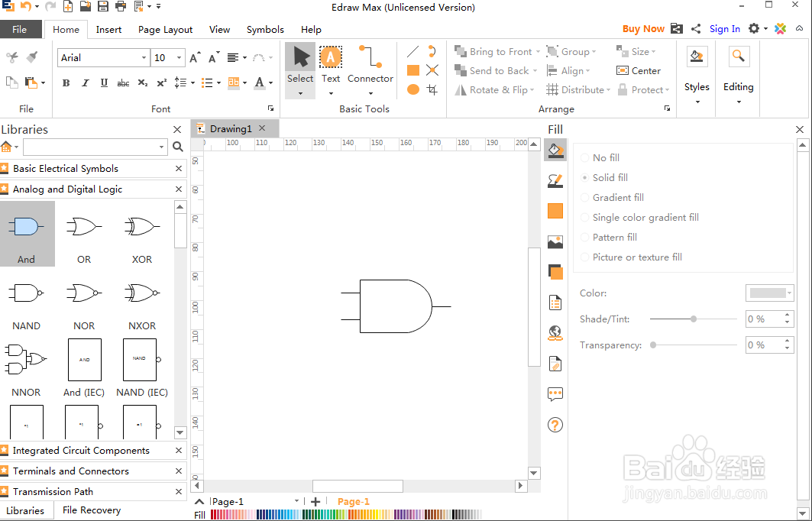Select the NNOR symbol
The image size is (812, 521).
coord(26,367)
